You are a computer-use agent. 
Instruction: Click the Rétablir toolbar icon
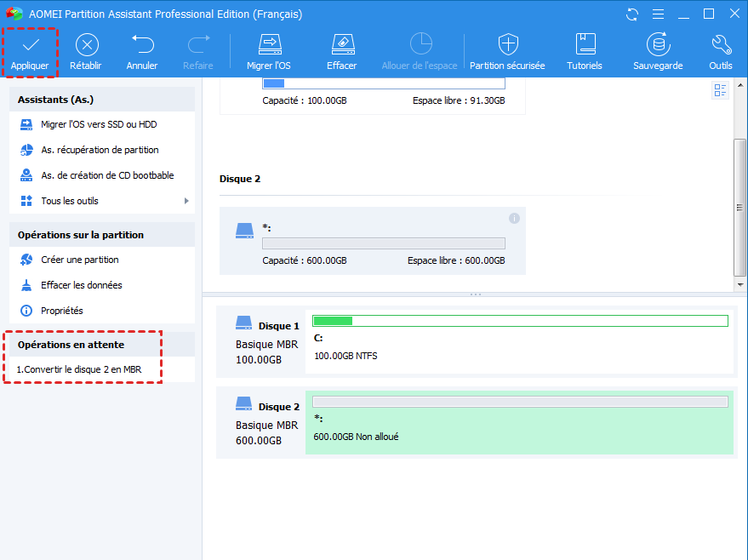click(x=86, y=45)
